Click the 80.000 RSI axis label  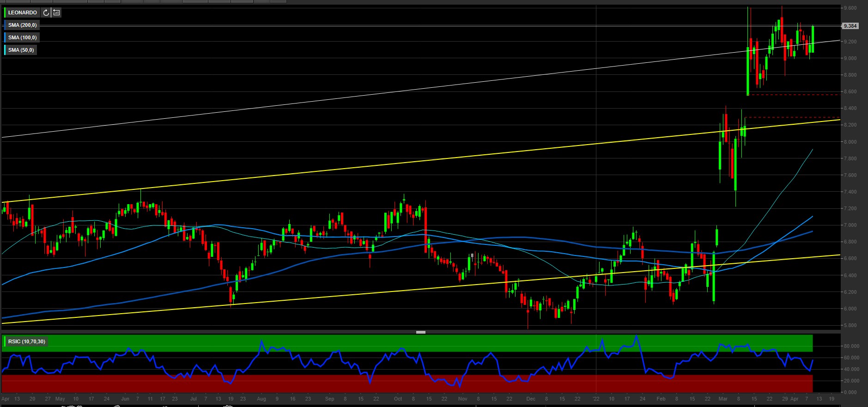(851, 346)
